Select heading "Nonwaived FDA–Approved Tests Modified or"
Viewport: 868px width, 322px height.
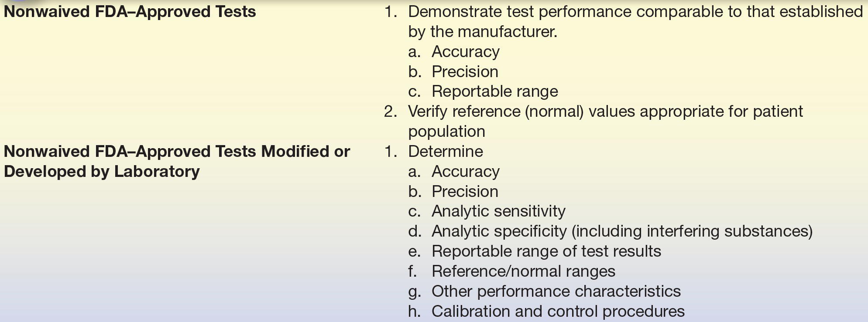click(x=177, y=152)
